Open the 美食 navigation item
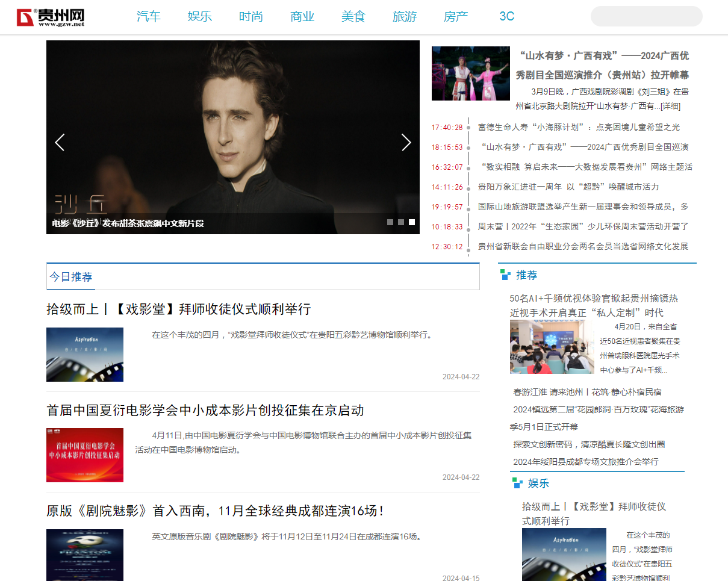728x581 pixels. (353, 16)
